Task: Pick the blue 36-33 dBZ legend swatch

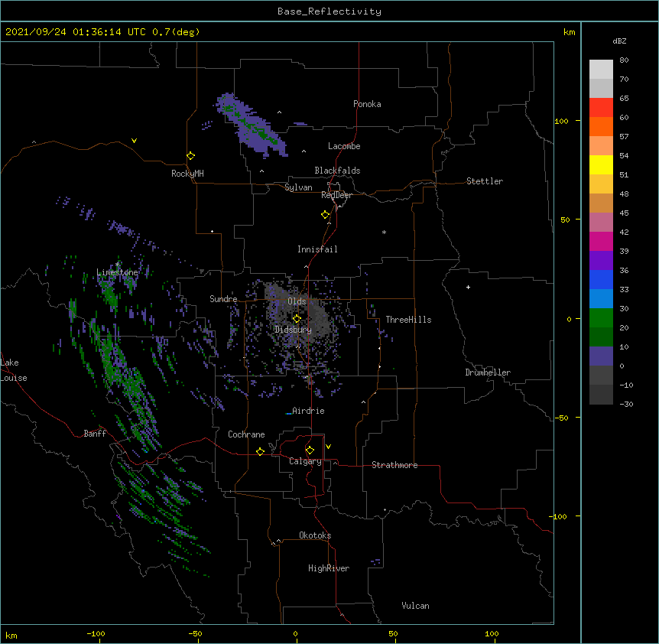Action: (601, 279)
